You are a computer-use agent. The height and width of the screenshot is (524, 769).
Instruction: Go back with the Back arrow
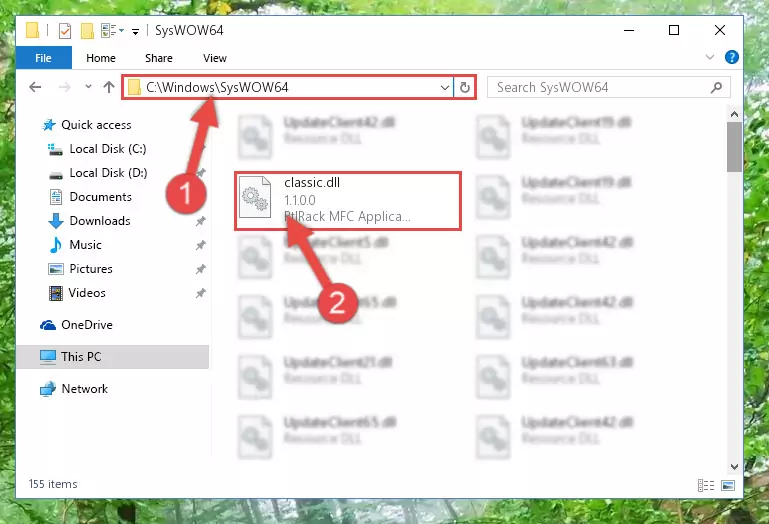(x=35, y=87)
